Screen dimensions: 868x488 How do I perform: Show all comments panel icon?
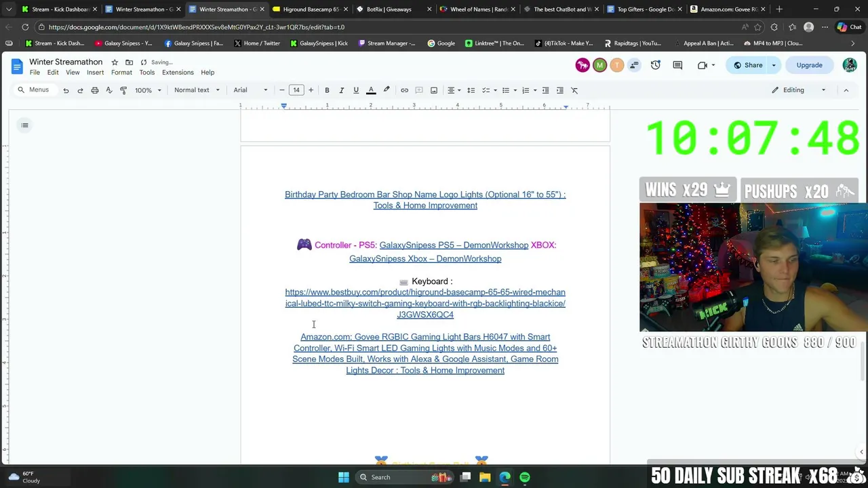pos(677,65)
